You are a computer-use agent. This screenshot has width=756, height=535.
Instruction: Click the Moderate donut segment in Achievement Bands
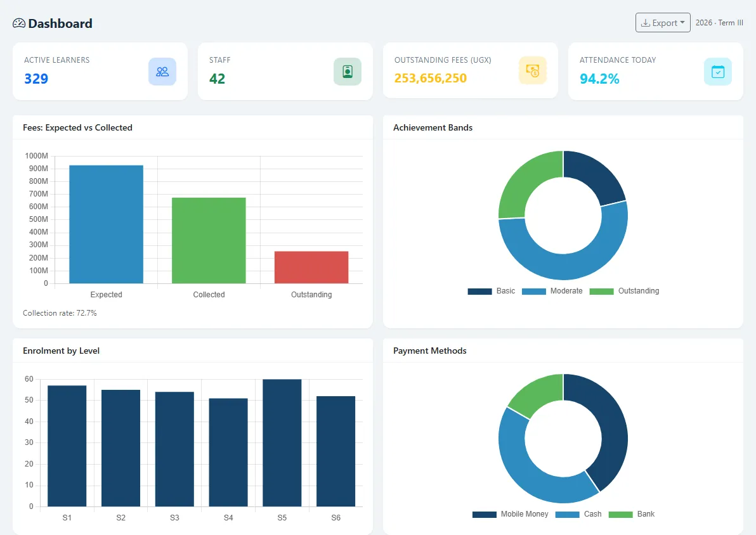[x=569, y=266]
